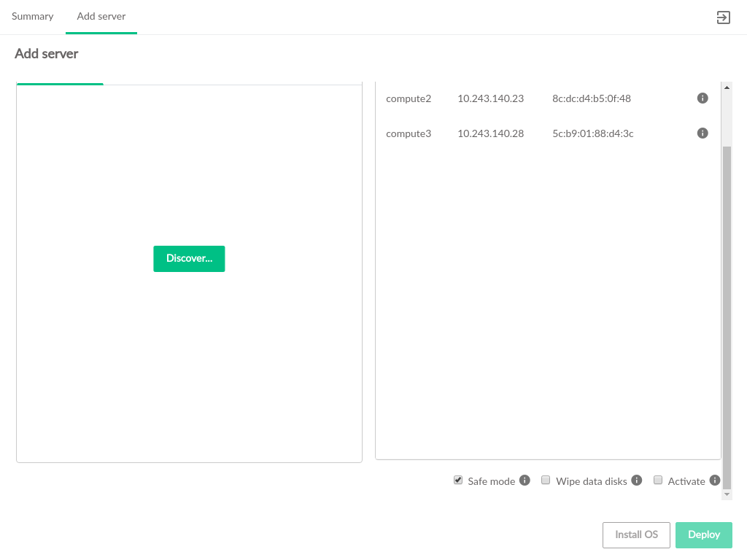The height and width of the screenshot is (560, 747).
Task: Open info icon for compute3 server
Action: click(703, 133)
